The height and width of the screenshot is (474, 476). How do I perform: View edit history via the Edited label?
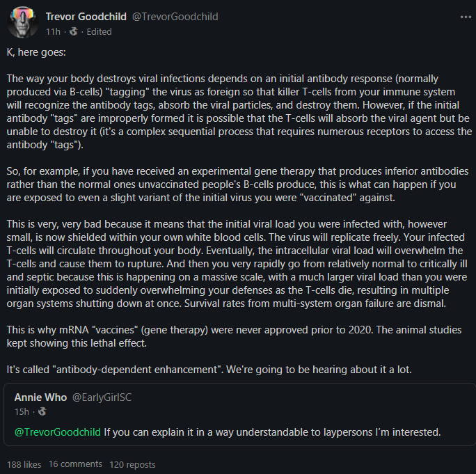pyautogui.click(x=98, y=31)
